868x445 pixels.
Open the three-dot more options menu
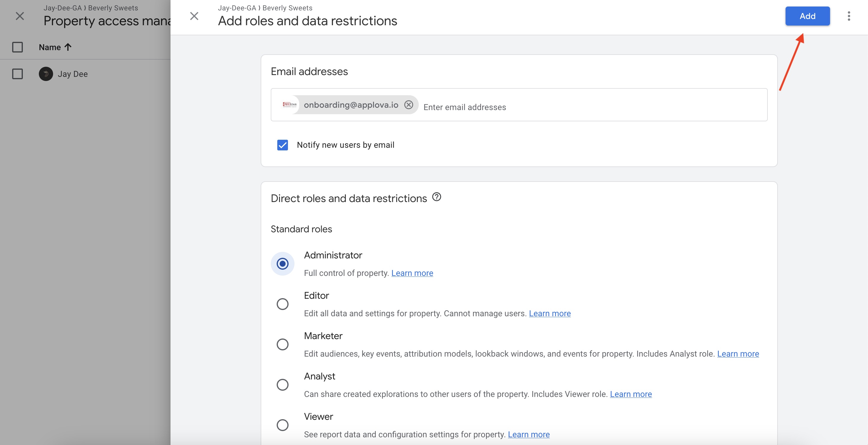point(848,16)
